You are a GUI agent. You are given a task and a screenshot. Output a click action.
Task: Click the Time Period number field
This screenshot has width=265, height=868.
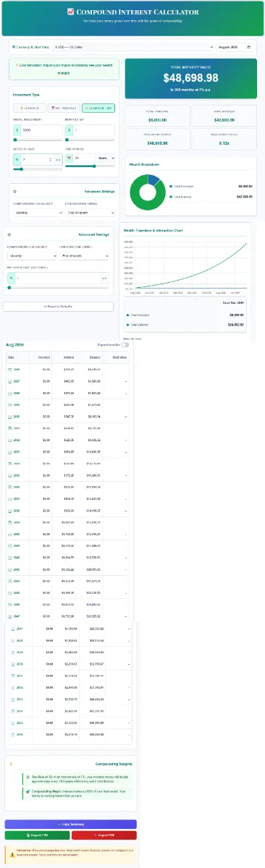point(83,157)
